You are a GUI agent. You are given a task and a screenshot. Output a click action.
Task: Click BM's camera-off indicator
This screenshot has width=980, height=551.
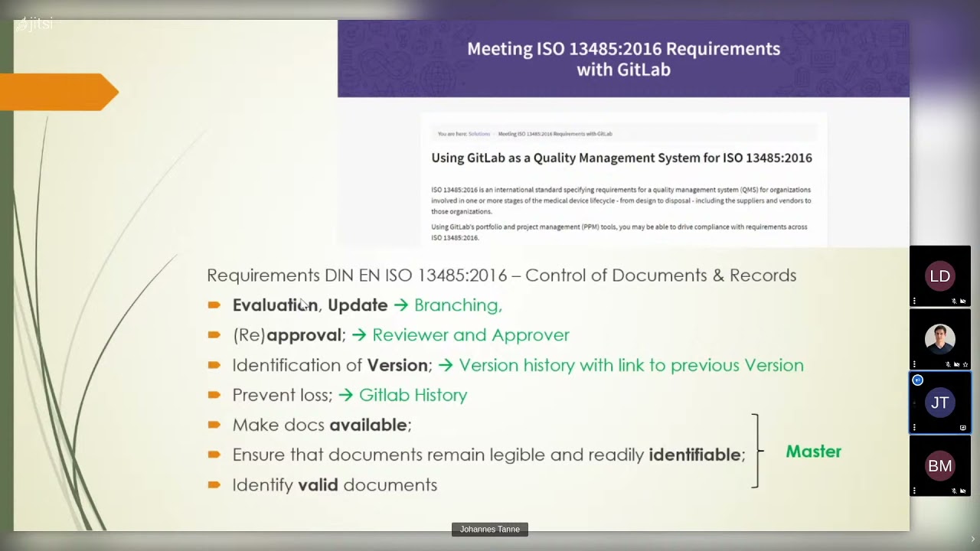pyautogui.click(x=963, y=491)
